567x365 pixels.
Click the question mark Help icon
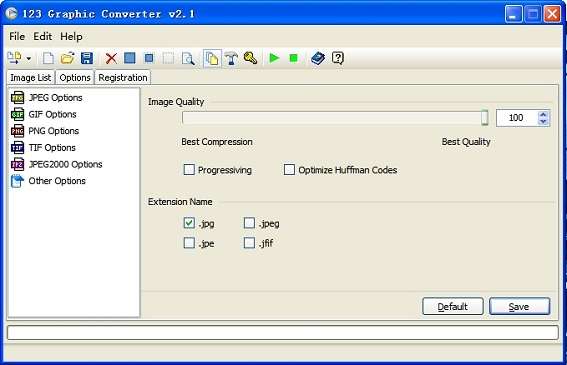(337, 58)
